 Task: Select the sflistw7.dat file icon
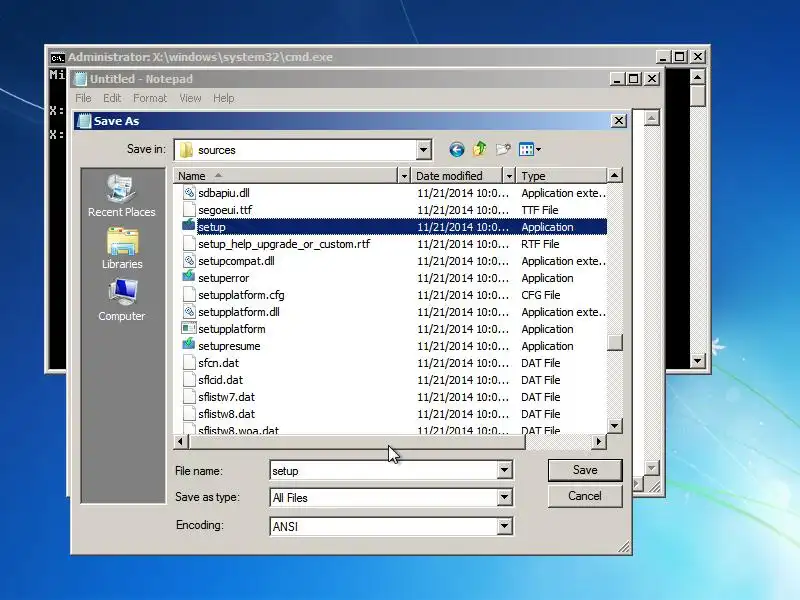tap(189, 397)
